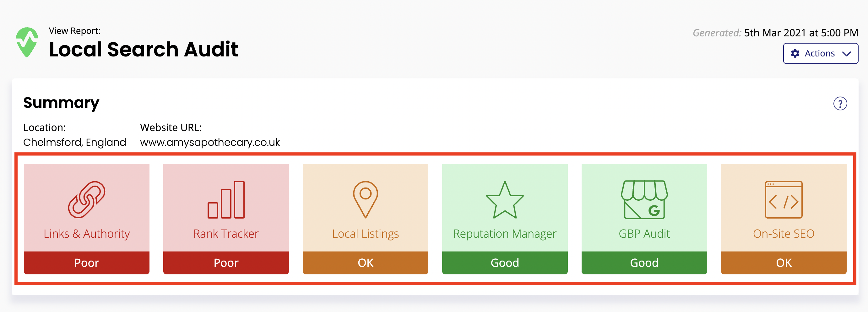Open the Actions dropdown menu
This screenshot has width=868, height=312.
[x=821, y=53]
